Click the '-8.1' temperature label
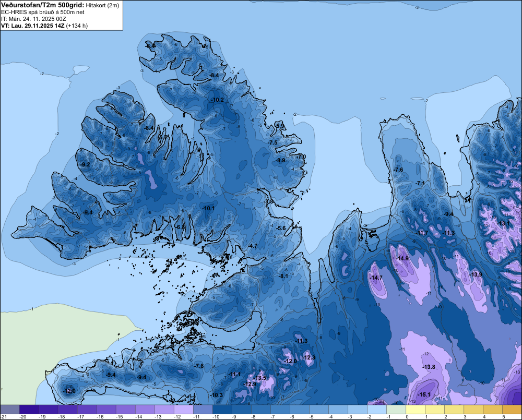 [x=283, y=276]
